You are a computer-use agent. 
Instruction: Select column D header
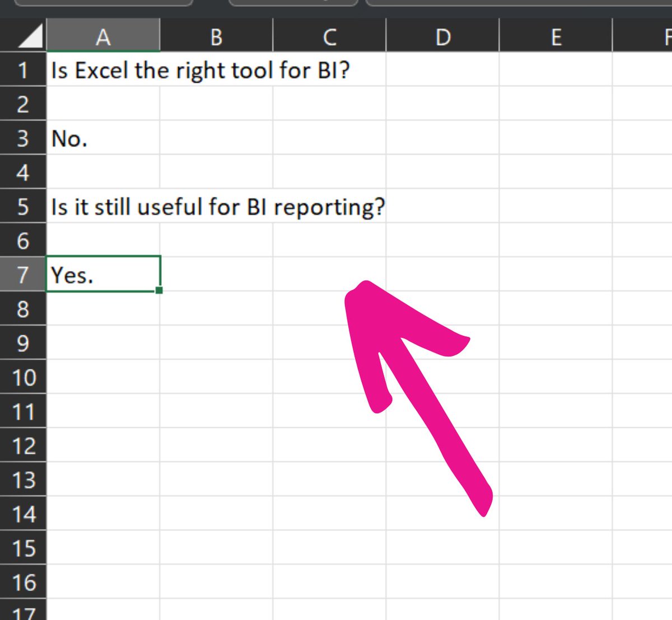click(443, 36)
